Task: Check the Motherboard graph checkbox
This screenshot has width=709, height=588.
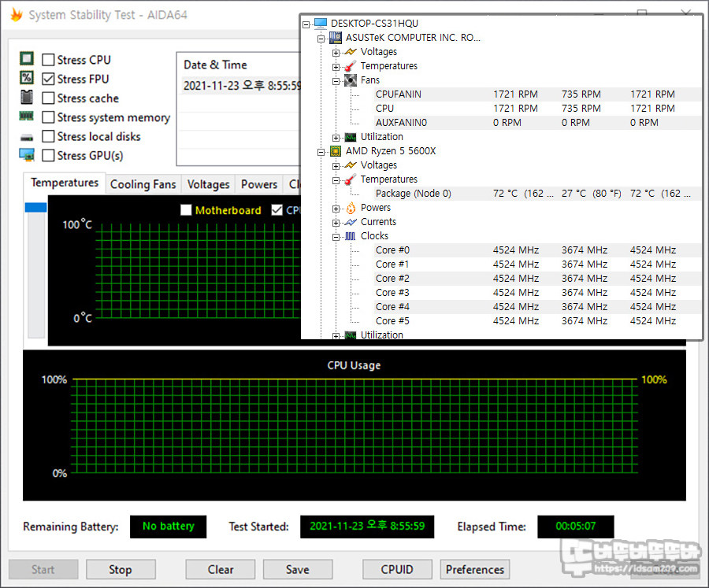Action: point(186,209)
